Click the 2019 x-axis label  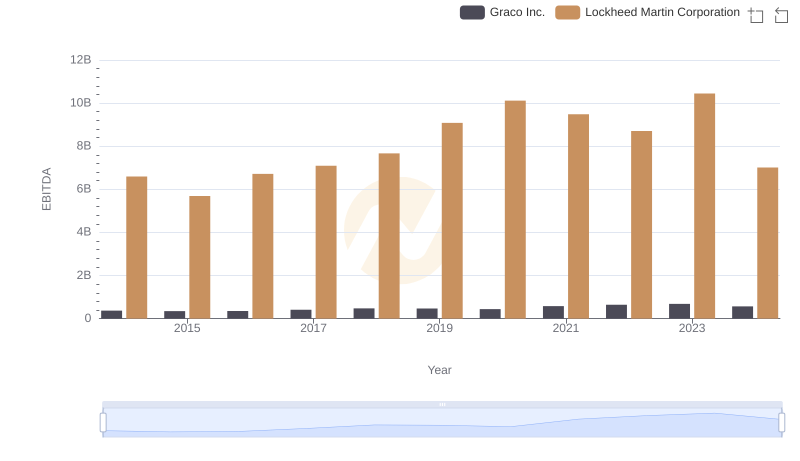439,328
